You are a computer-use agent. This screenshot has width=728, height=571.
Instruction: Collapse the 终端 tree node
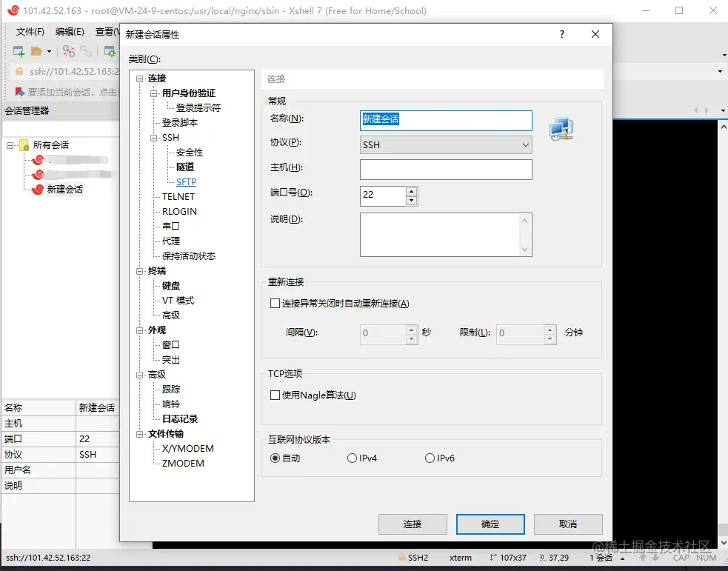pos(139,271)
